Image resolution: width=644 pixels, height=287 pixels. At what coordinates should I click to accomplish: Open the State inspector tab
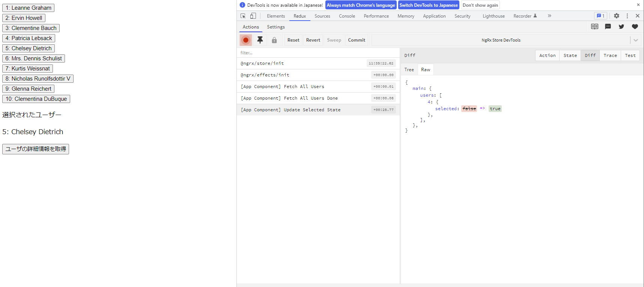click(570, 55)
